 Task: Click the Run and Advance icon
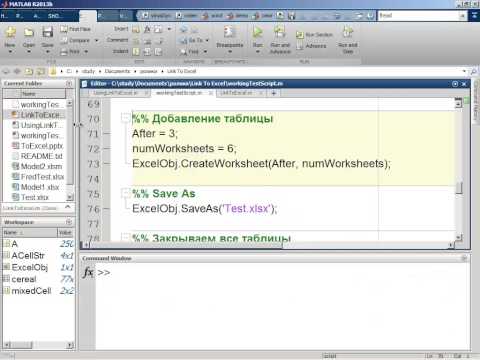pyautogui.click(x=280, y=32)
